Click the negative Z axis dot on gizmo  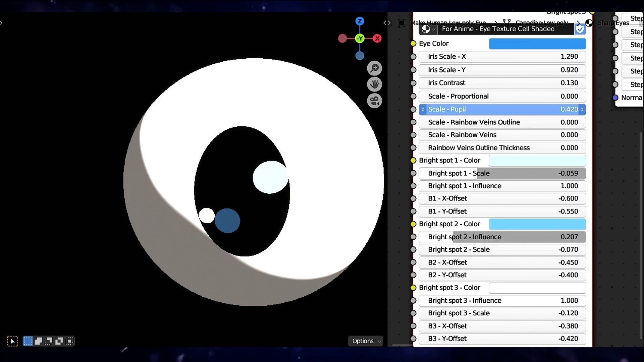(x=360, y=56)
